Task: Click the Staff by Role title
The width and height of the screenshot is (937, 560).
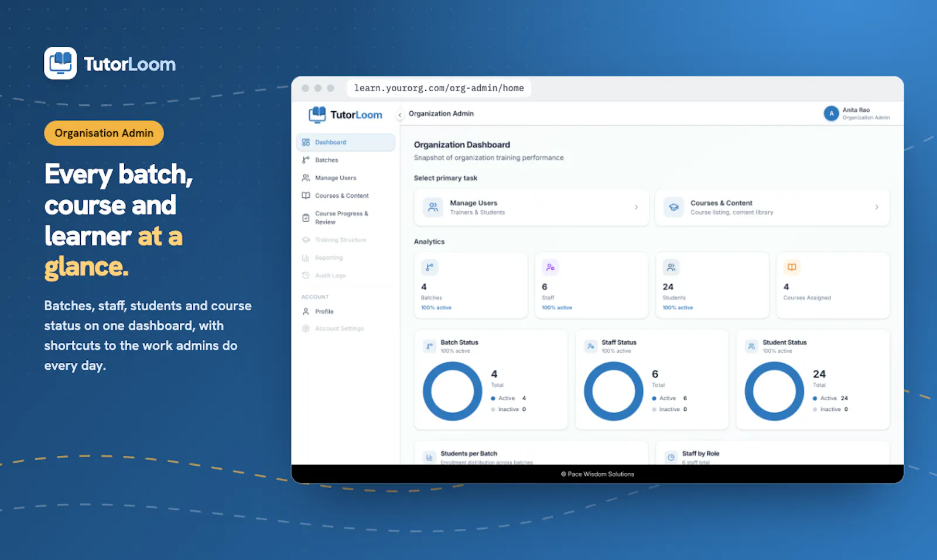Action: [701, 454]
